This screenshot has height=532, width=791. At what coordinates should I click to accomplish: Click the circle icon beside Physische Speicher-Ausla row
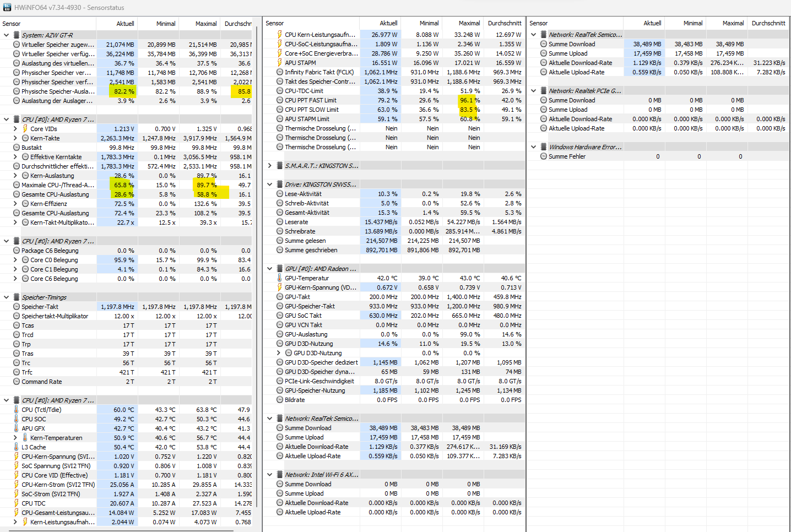pos(17,91)
